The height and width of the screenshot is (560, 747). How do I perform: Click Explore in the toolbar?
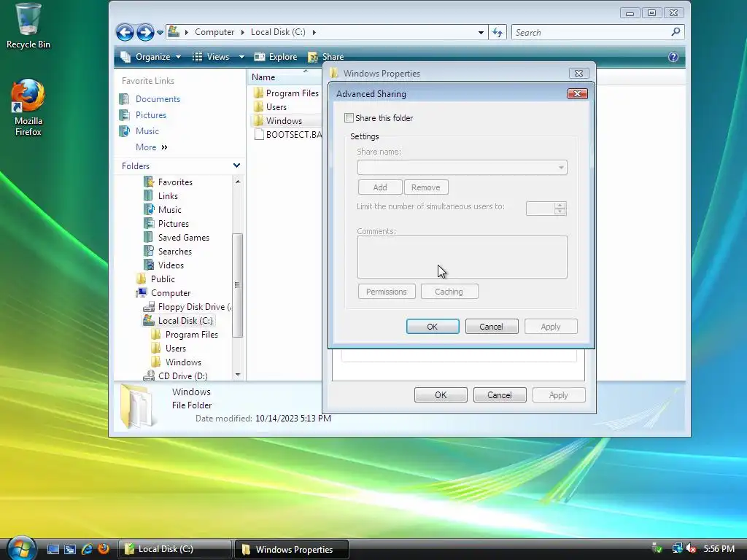(275, 57)
